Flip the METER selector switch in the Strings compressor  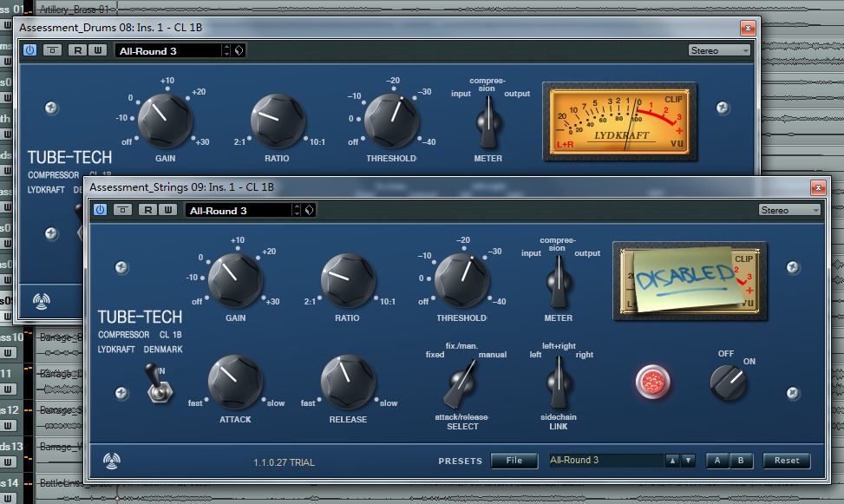coord(558,282)
